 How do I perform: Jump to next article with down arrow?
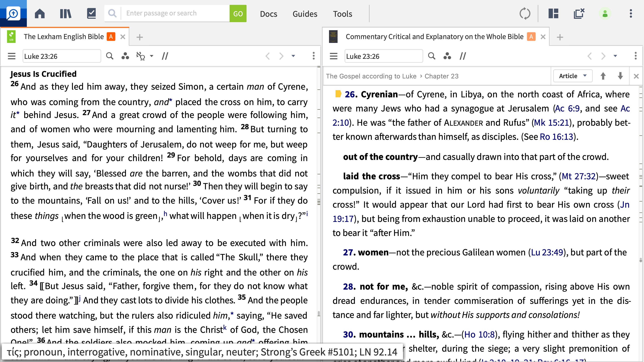(x=620, y=76)
